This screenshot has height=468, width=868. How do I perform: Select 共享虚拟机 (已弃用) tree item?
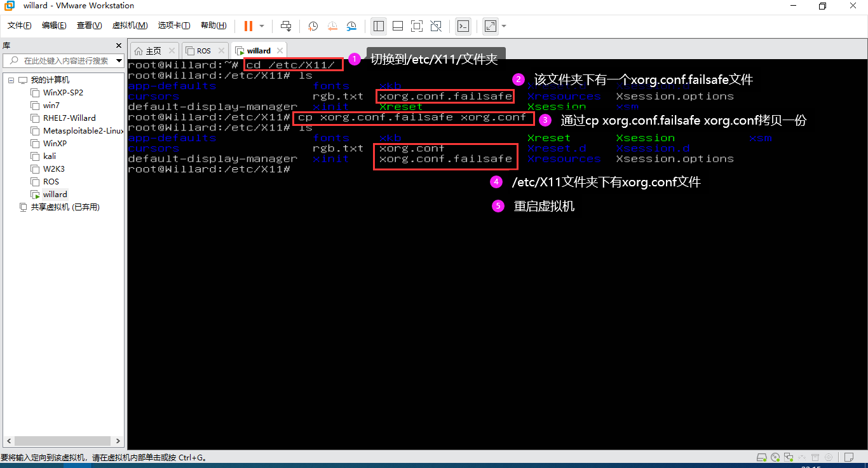pyautogui.click(x=65, y=207)
